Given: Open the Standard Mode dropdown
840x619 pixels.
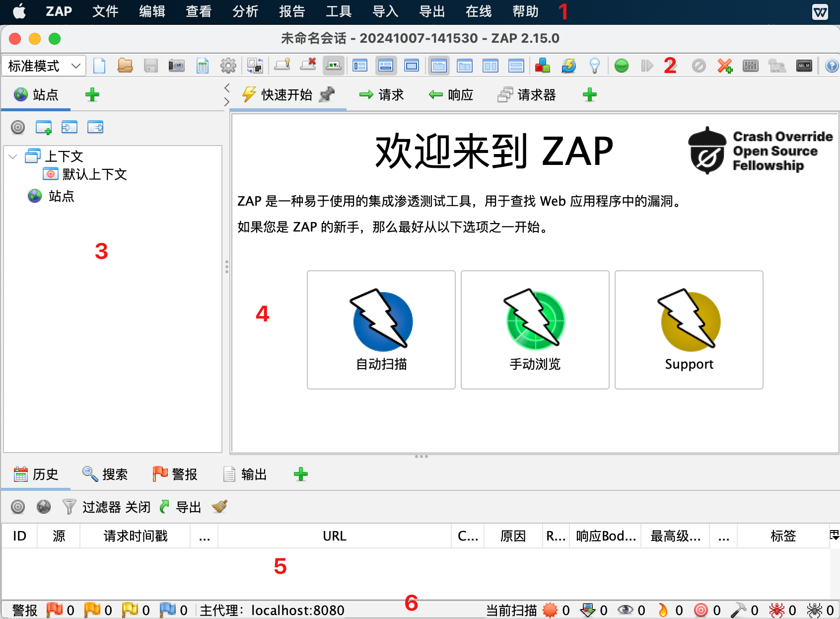Looking at the screenshot, I should (x=44, y=66).
